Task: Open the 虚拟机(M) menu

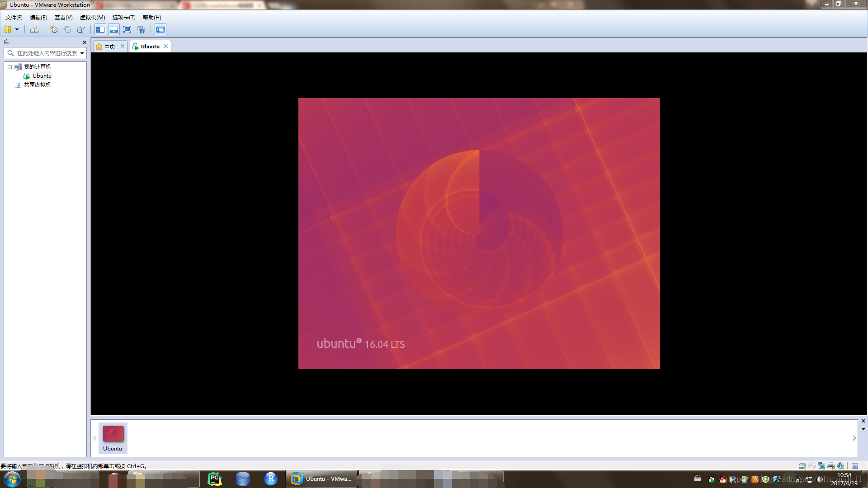Action: (x=92, y=18)
